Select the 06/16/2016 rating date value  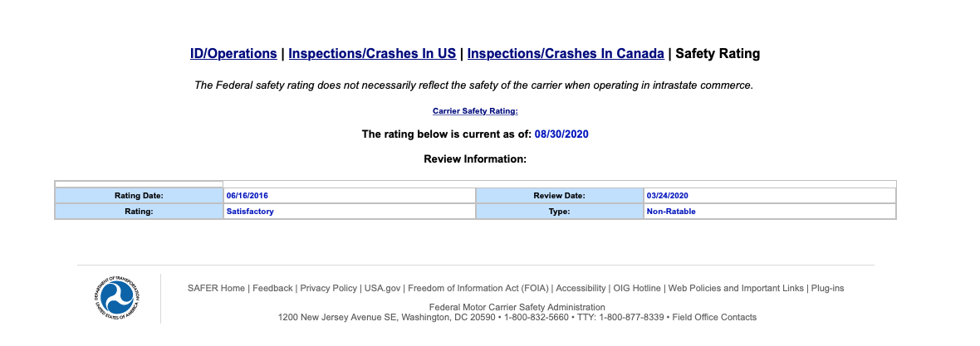pyautogui.click(x=247, y=196)
